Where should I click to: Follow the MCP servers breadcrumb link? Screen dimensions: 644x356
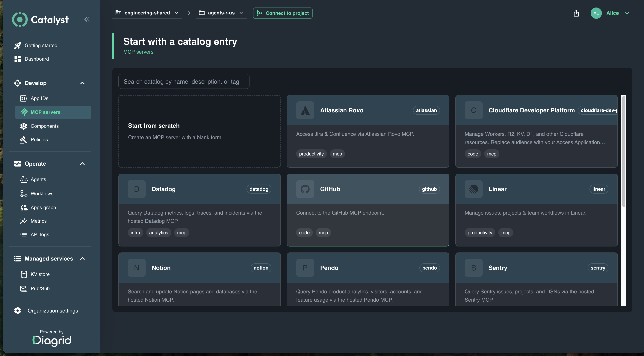tap(138, 52)
